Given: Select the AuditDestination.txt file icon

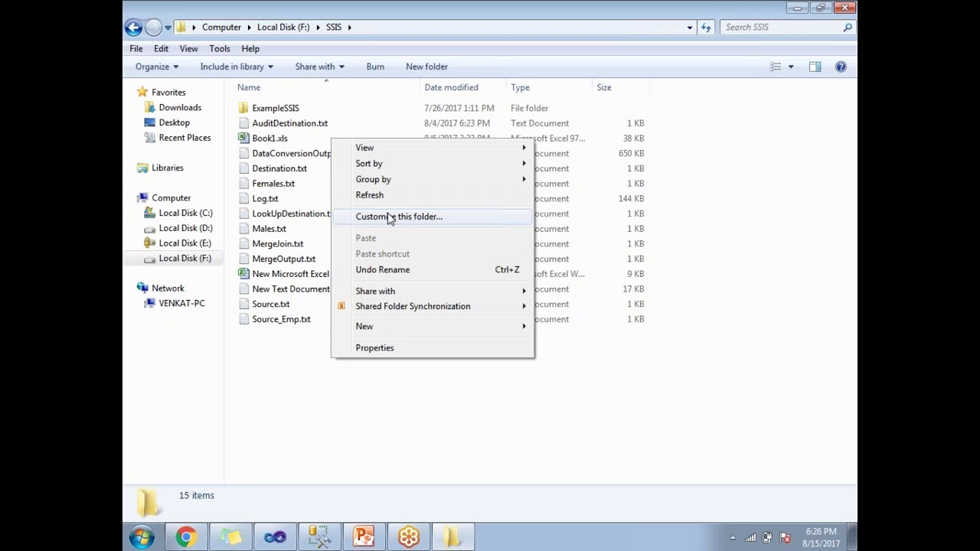Looking at the screenshot, I should (x=243, y=123).
